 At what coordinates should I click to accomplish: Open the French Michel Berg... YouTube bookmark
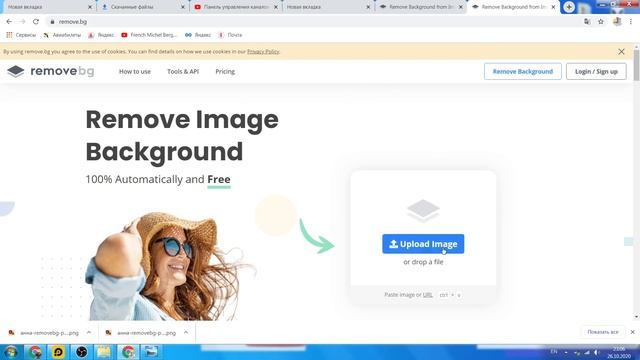[149, 35]
